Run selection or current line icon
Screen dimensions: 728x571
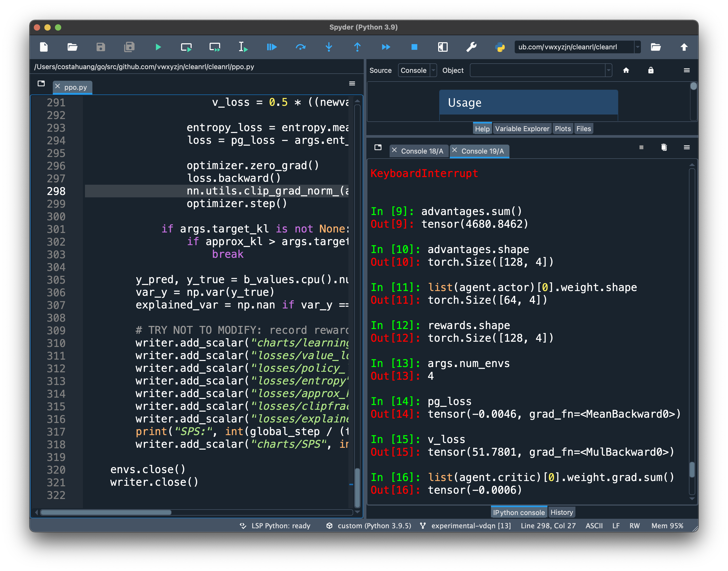[x=243, y=47]
